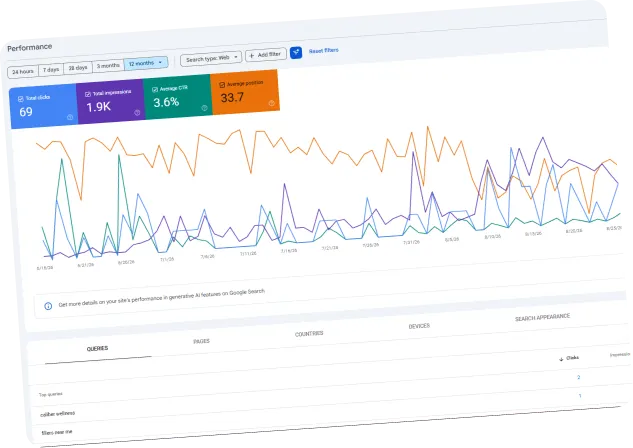The image size is (633, 448).
Task: Switch to the PAGES tab
Action: pos(201,341)
